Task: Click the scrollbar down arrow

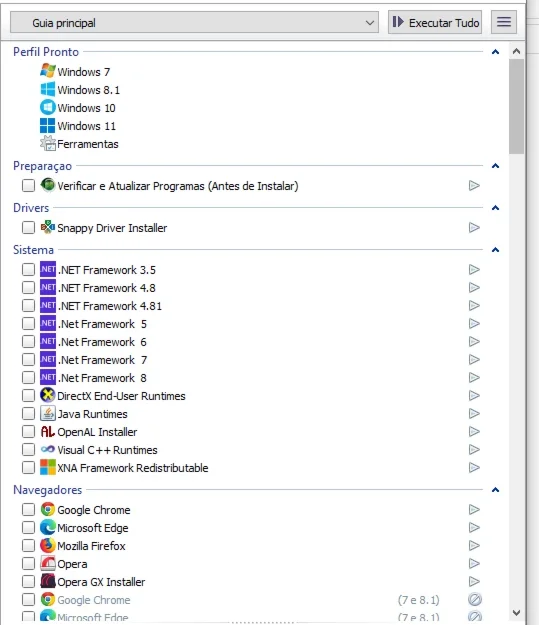Action: click(x=516, y=613)
